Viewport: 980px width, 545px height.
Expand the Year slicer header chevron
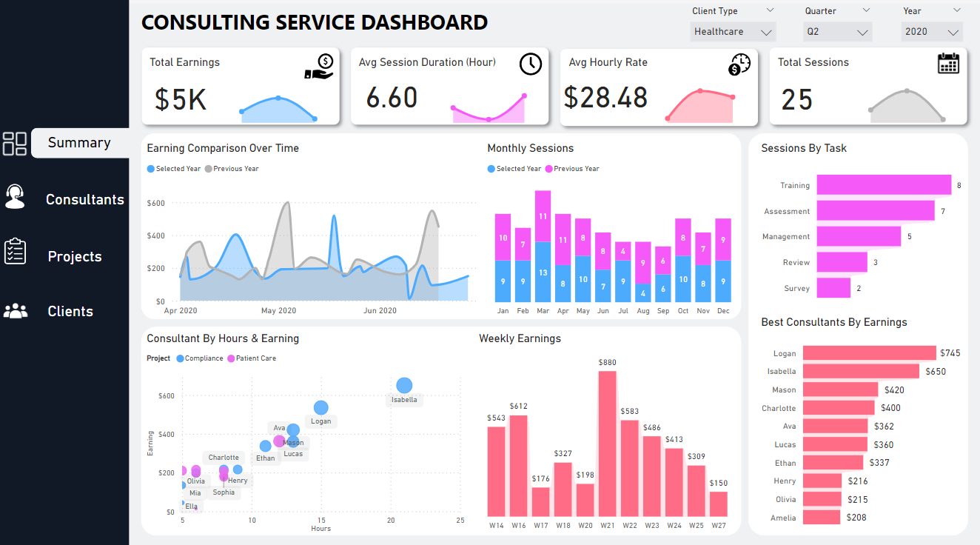[x=957, y=10]
